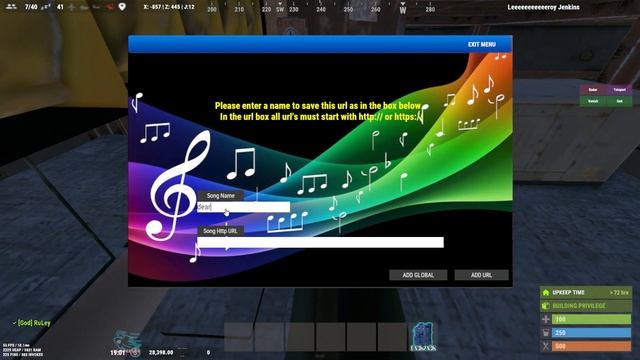Click the coordinates readout text
The image size is (640, 360).
coord(169,7)
